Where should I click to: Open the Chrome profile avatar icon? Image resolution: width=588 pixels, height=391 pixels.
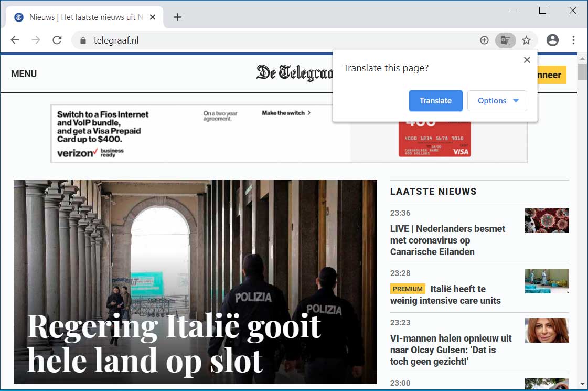(552, 40)
